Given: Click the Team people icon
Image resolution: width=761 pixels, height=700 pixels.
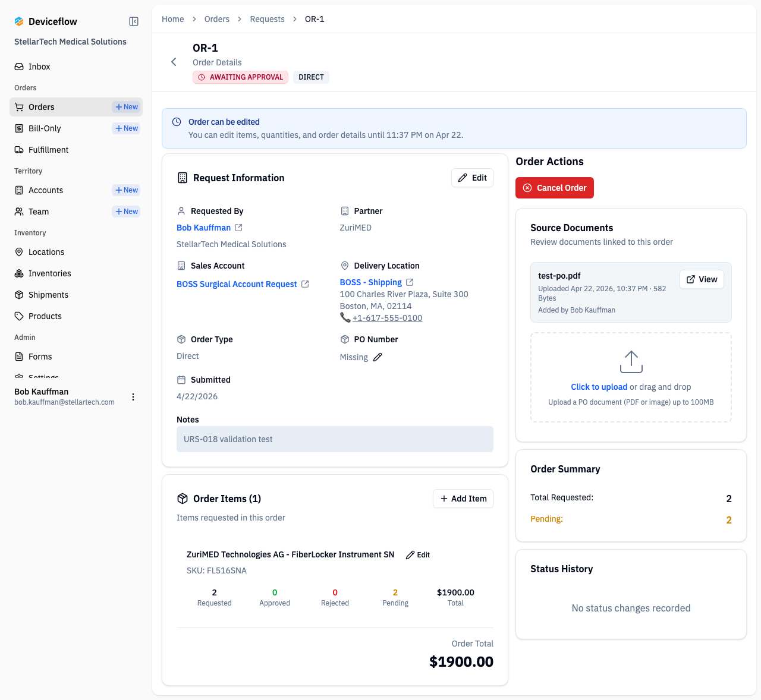Looking at the screenshot, I should [19, 212].
